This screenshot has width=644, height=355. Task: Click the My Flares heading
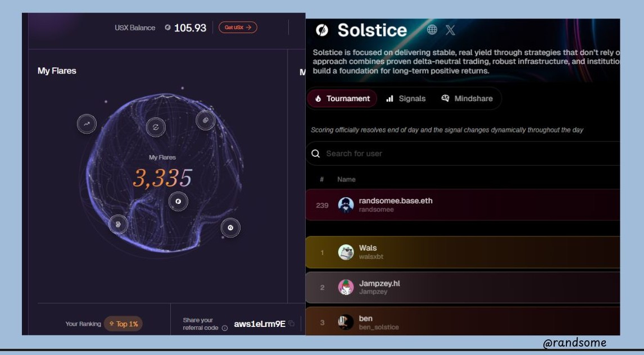tap(57, 71)
